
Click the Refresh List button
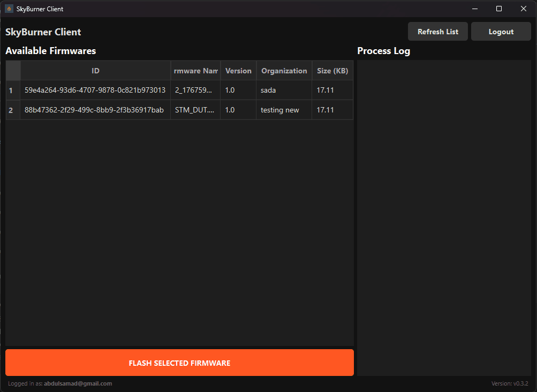pyautogui.click(x=437, y=31)
